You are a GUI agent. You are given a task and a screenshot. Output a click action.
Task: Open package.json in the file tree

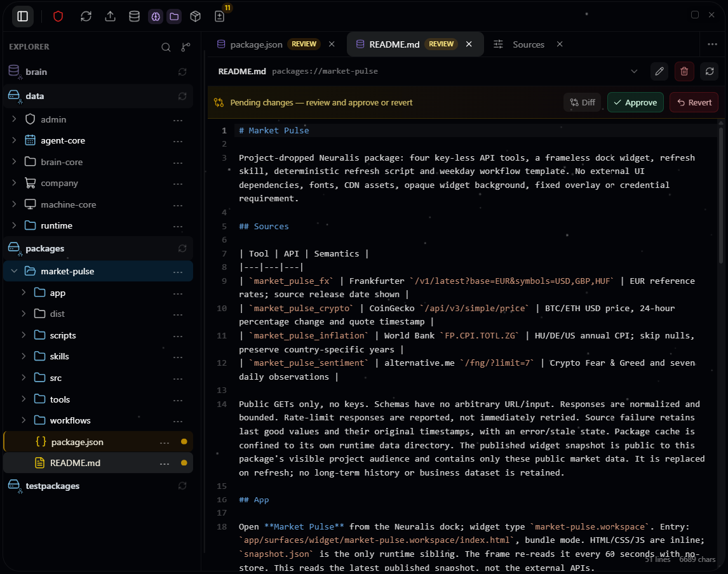[98, 442]
